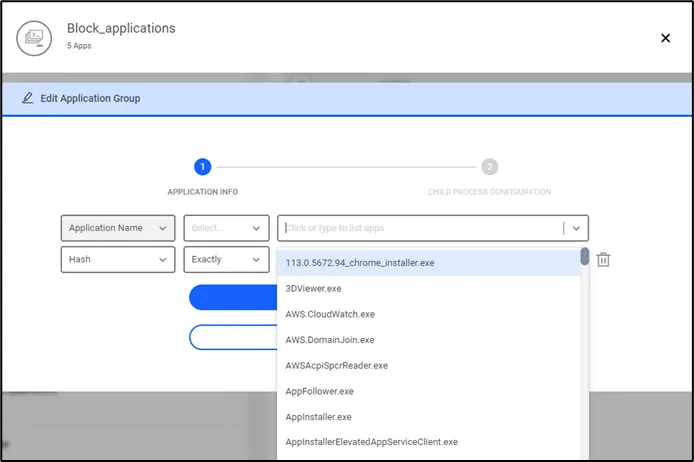
Task: Open the Exactly match dropdown
Action: (x=226, y=259)
